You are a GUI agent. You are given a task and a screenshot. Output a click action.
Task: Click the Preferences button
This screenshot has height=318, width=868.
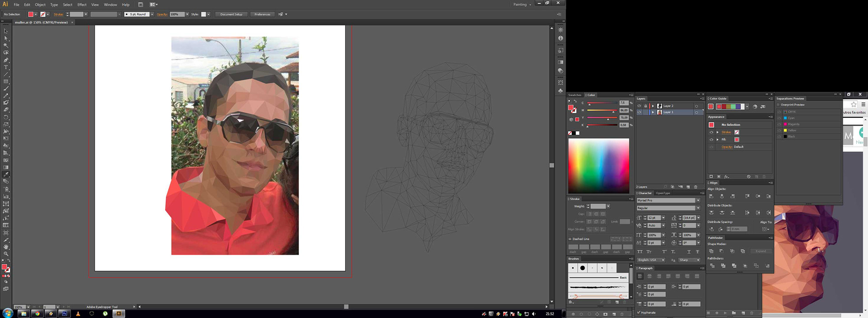click(x=262, y=14)
